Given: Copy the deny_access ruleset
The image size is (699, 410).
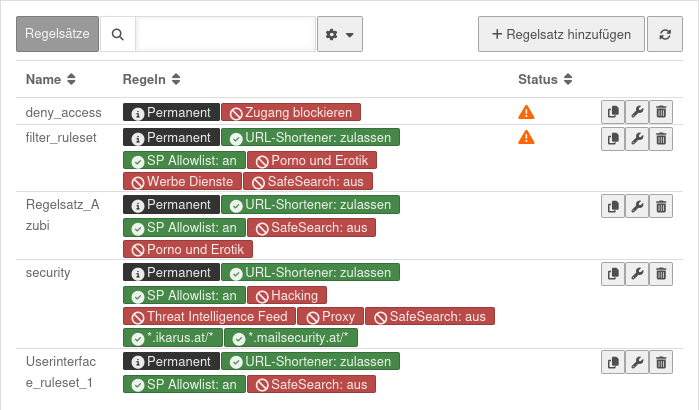Looking at the screenshot, I should pyautogui.click(x=613, y=113).
